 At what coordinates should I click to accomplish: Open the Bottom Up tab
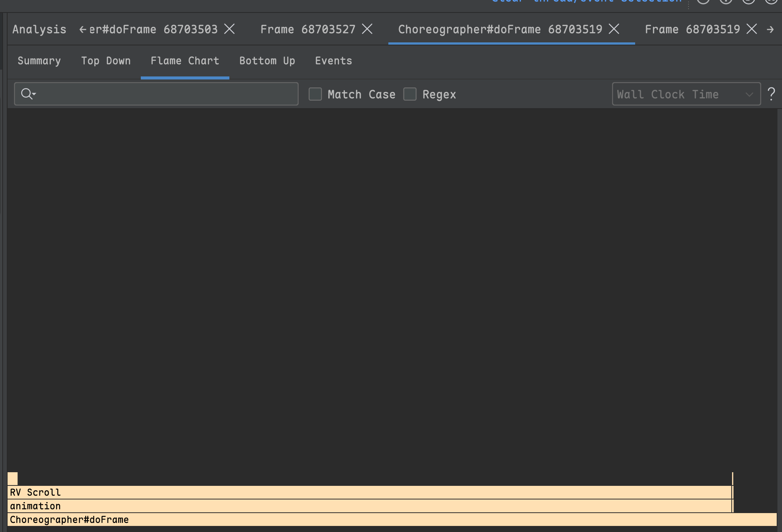tap(267, 61)
